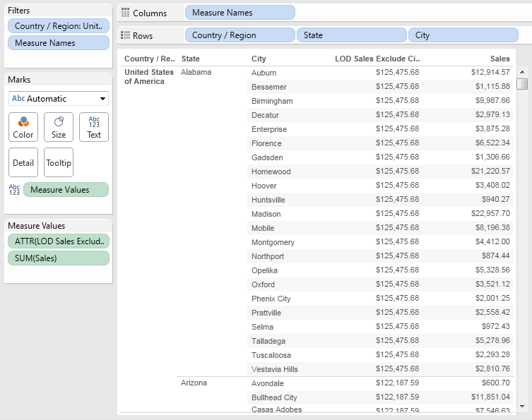Click the $12,914.57 Sales value
The height and width of the screenshot is (420, 532).
click(490, 72)
